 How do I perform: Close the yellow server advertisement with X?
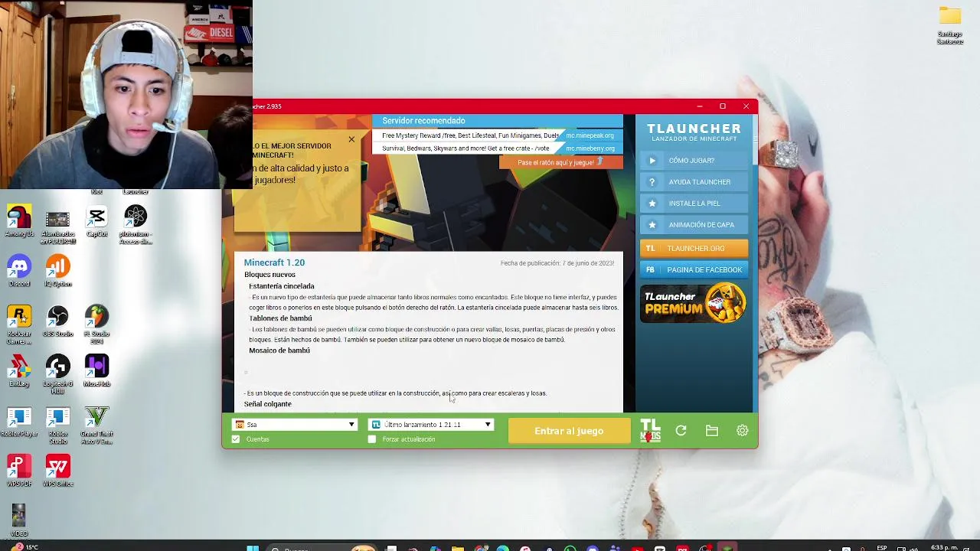pos(351,139)
